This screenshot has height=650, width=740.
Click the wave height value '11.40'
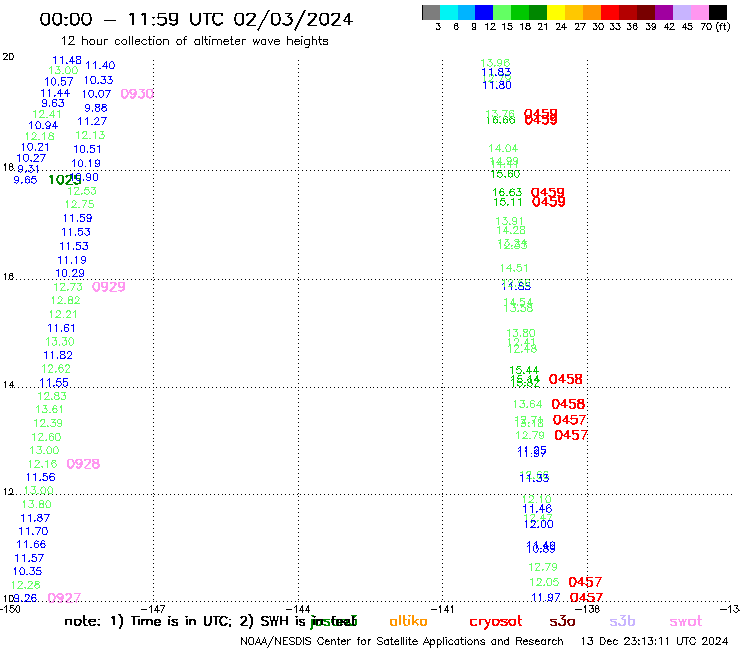[x=100, y=65]
